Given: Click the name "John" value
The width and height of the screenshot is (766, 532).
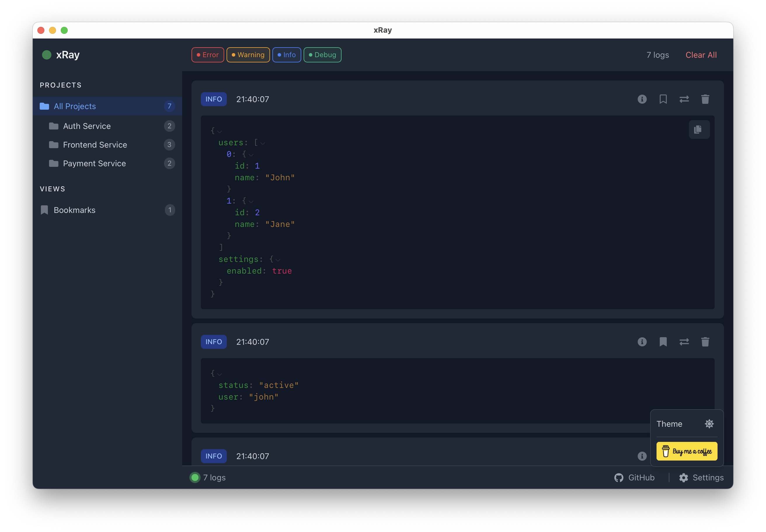Looking at the screenshot, I should (280, 178).
